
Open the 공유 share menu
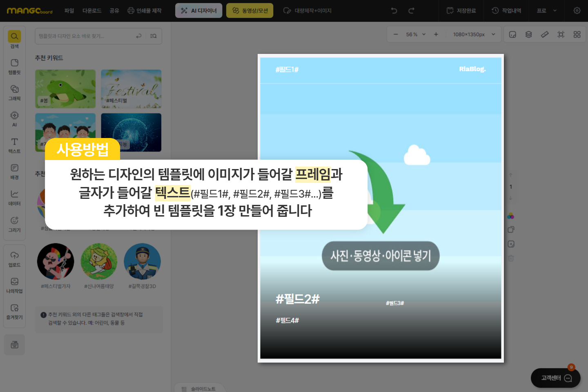[x=114, y=11]
